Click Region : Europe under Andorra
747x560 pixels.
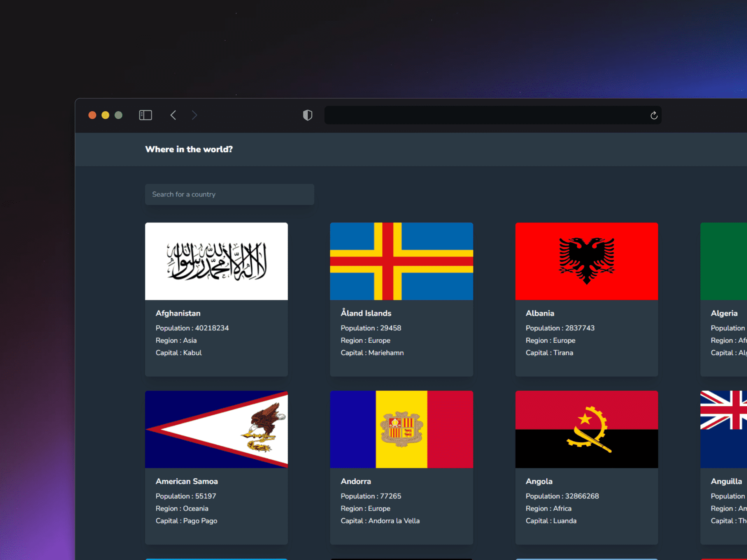pos(365,508)
